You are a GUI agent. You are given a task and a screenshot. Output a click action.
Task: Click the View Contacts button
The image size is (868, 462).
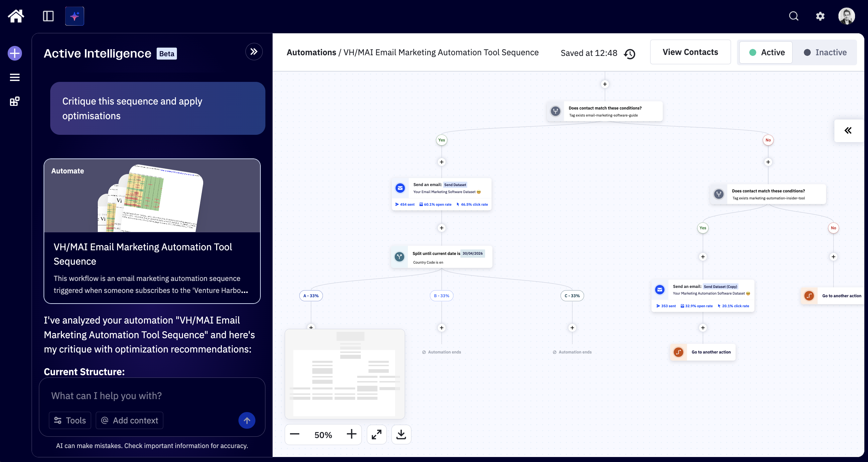tap(690, 52)
